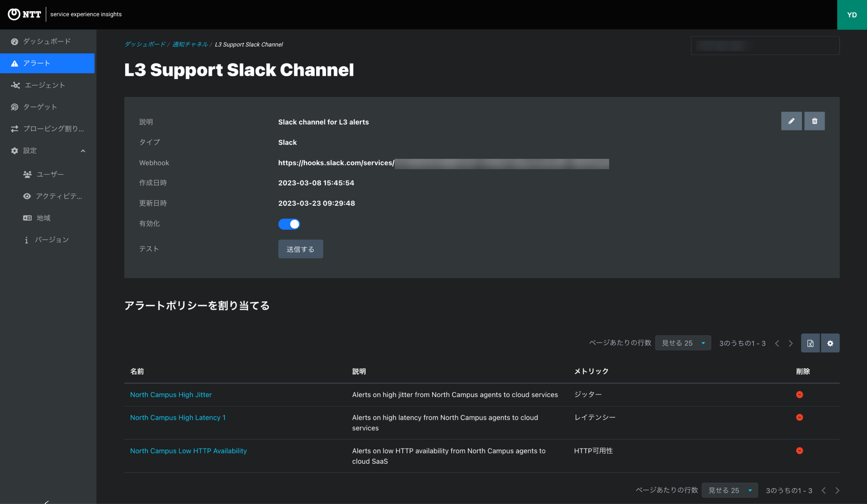Screen dimensions: 867x504
Task: Go to next page in top pagination
Action: coord(791,343)
